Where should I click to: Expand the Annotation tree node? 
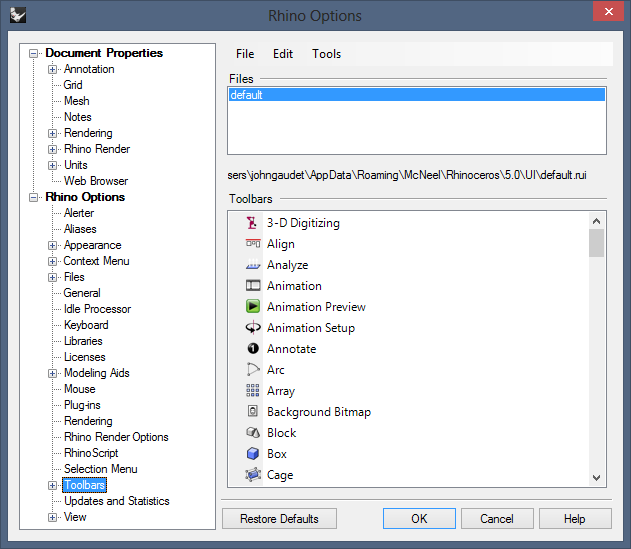[52, 69]
